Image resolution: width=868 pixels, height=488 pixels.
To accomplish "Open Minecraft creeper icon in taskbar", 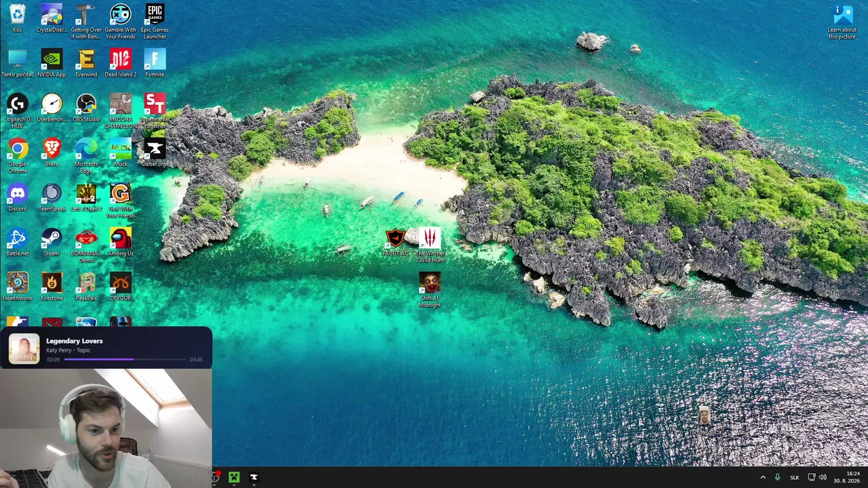I will [x=234, y=477].
